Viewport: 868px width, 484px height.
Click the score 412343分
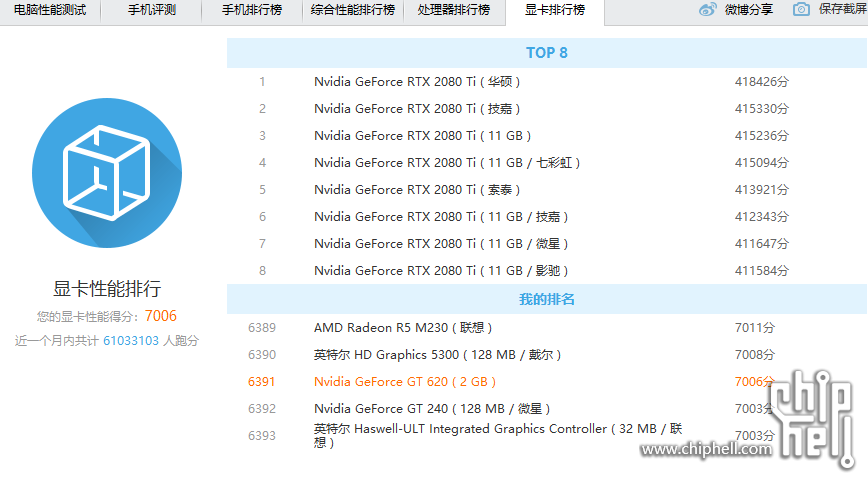[x=762, y=217]
